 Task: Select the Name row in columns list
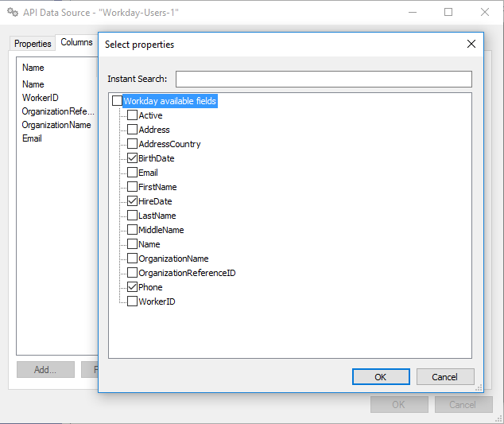(x=33, y=84)
